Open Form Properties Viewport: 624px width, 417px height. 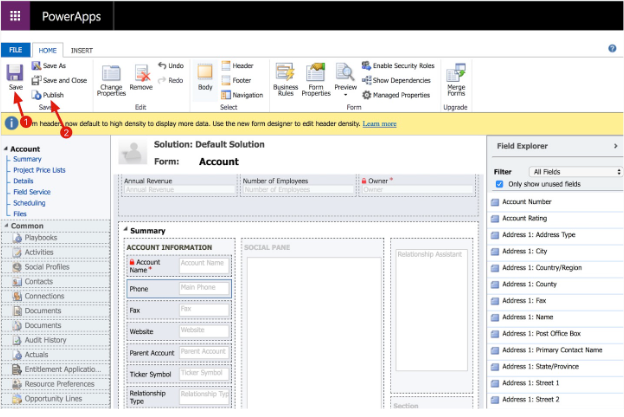tap(316, 79)
